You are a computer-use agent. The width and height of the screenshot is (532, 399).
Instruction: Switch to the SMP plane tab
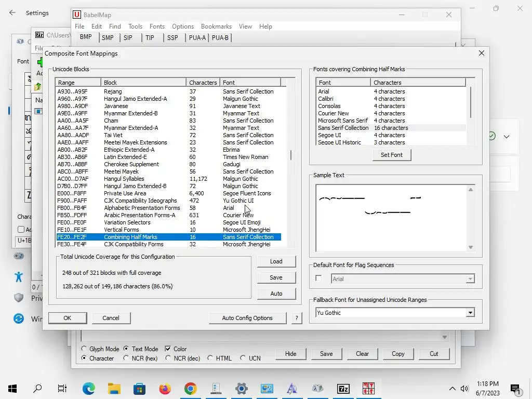(108, 37)
